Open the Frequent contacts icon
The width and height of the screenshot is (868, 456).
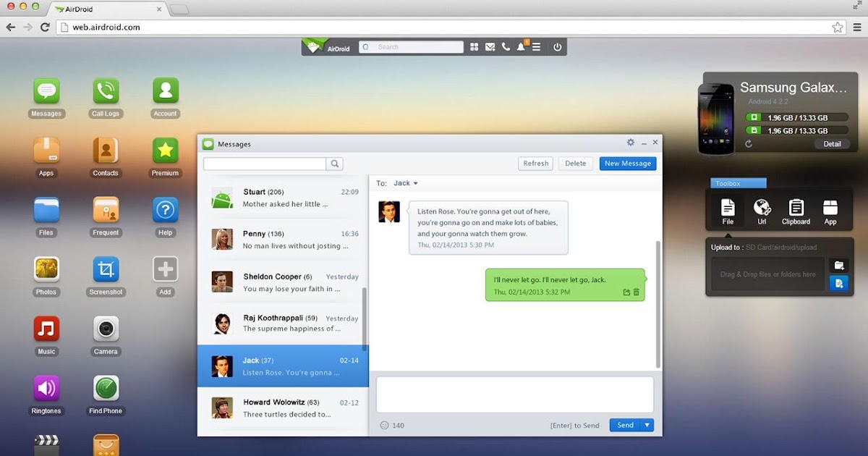pos(106,210)
